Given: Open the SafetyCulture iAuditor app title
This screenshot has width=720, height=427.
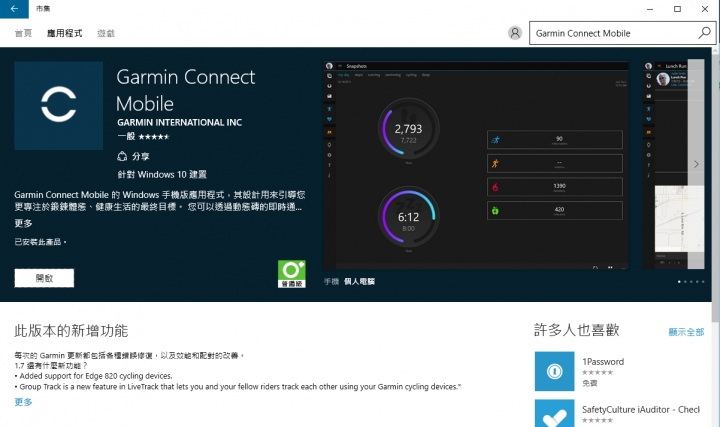Looking at the screenshot, I should [641, 409].
